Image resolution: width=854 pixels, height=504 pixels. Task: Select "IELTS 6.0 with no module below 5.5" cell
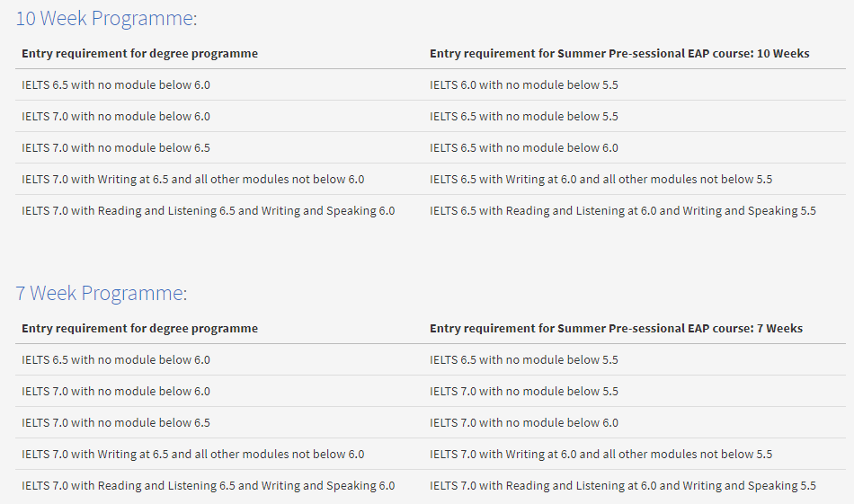524,85
